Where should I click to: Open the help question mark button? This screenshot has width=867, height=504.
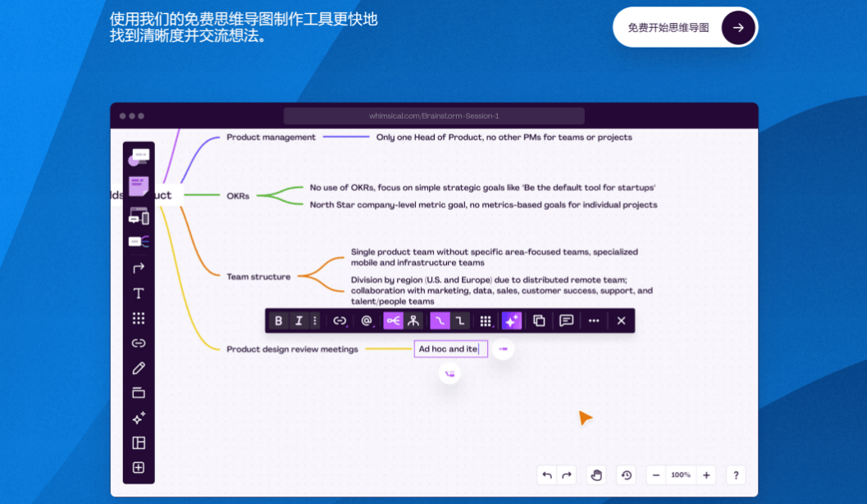click(736, 475)
